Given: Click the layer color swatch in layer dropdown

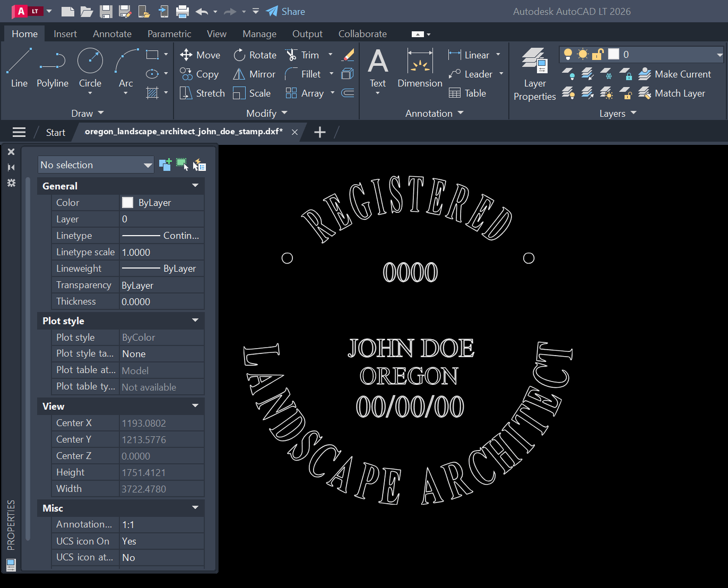Looking at the screenshot, I should (x=613, y=54).
